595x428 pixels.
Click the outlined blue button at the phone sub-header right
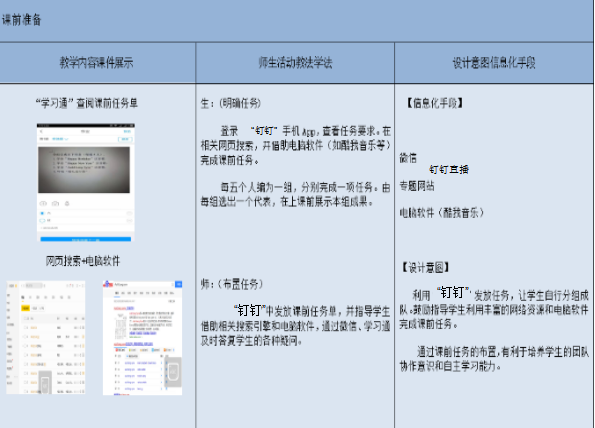tap(125, 139)
